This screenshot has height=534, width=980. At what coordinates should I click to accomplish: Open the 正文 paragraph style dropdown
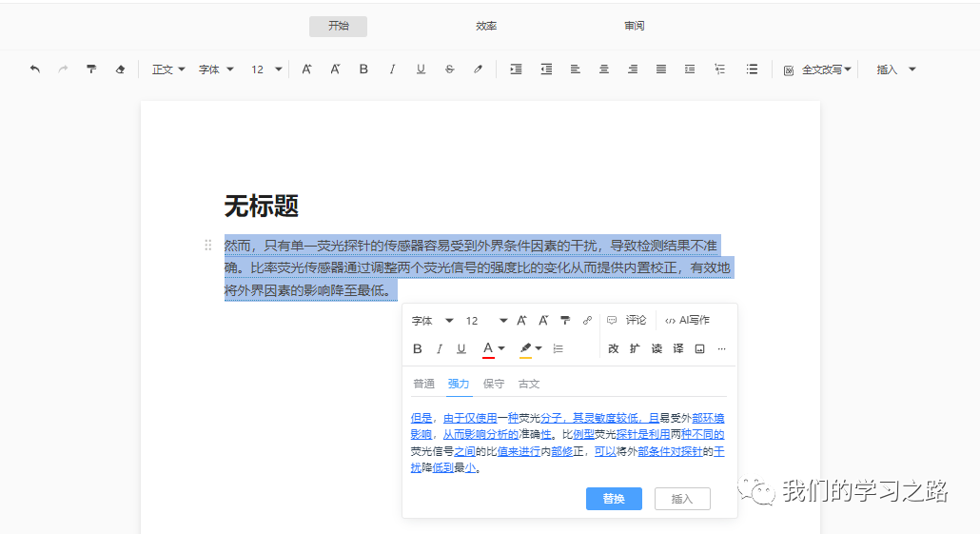168,69
